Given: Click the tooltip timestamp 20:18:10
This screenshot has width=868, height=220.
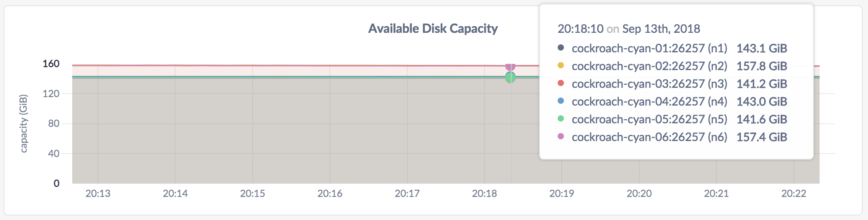Looking at the screenshot, I should pos(580,29).
